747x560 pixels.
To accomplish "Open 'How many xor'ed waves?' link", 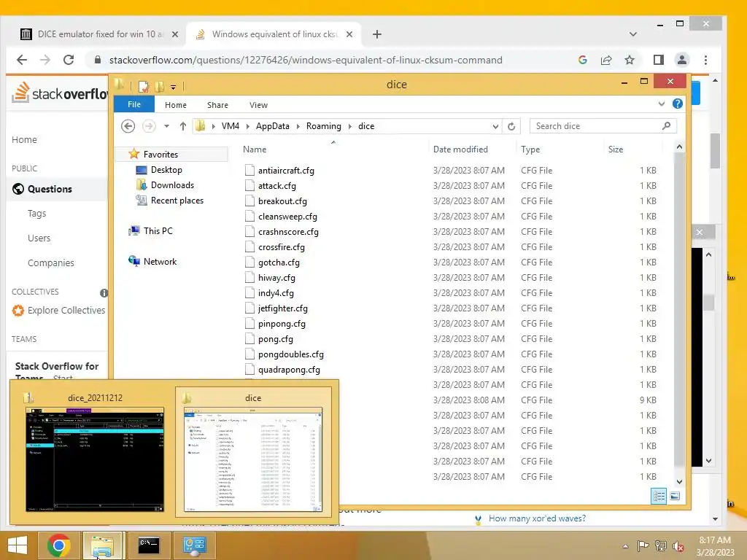I will [537, 518].
